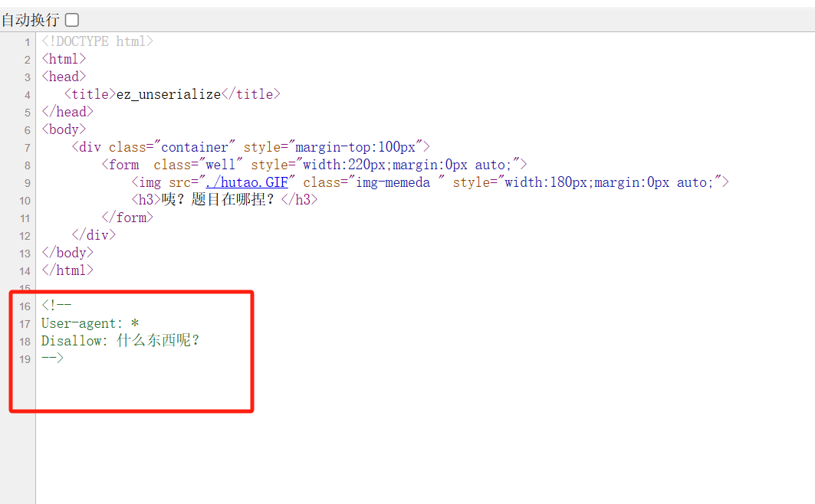Click the closing </div> tag
The image size is (815, 504).
pyautogui.click(x=94, y=235)
